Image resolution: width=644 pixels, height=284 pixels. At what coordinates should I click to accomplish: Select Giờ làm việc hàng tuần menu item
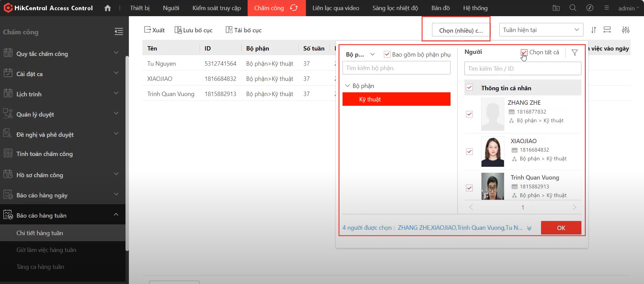coord(46,250)
